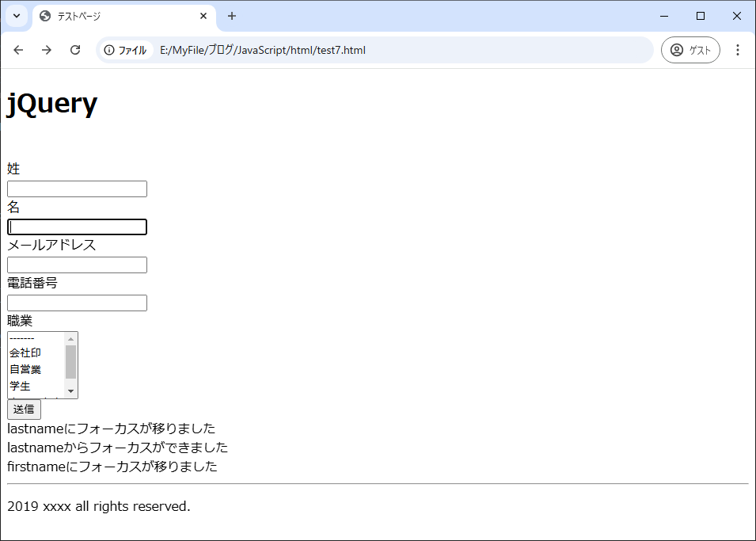The width and height of the screenshot is (756, 541).
Task: Select 学生 in the 職業 list
Action: tap(36, 386)
